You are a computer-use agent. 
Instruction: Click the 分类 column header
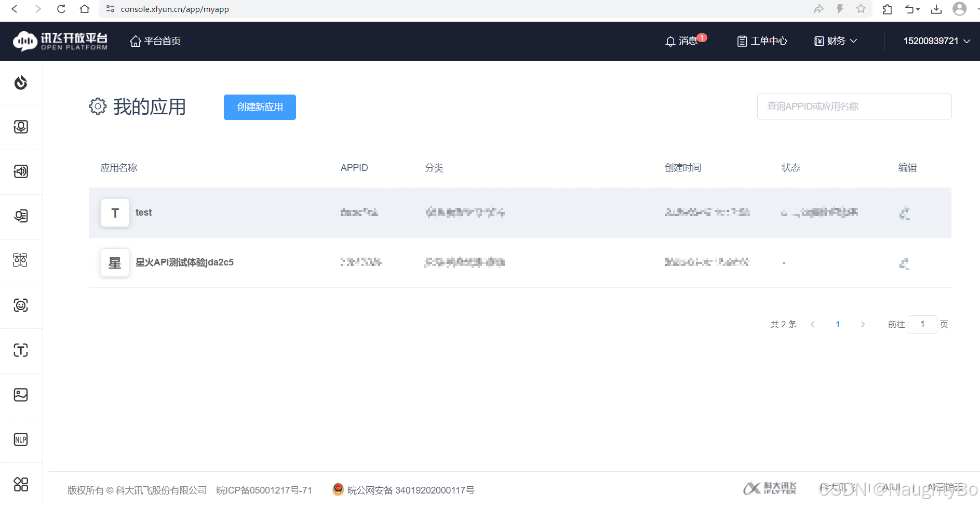click(x=434, y=168)
